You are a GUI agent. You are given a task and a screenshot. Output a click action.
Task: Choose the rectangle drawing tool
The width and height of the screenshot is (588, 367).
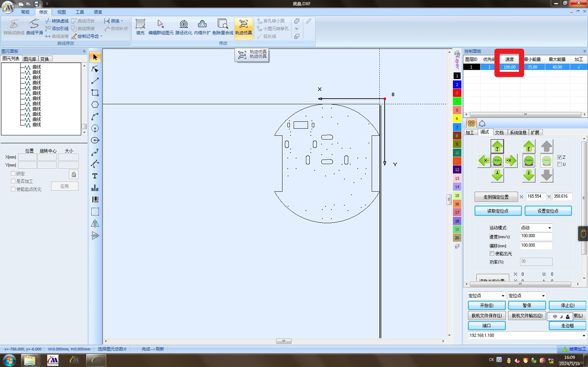pos(95,93)
